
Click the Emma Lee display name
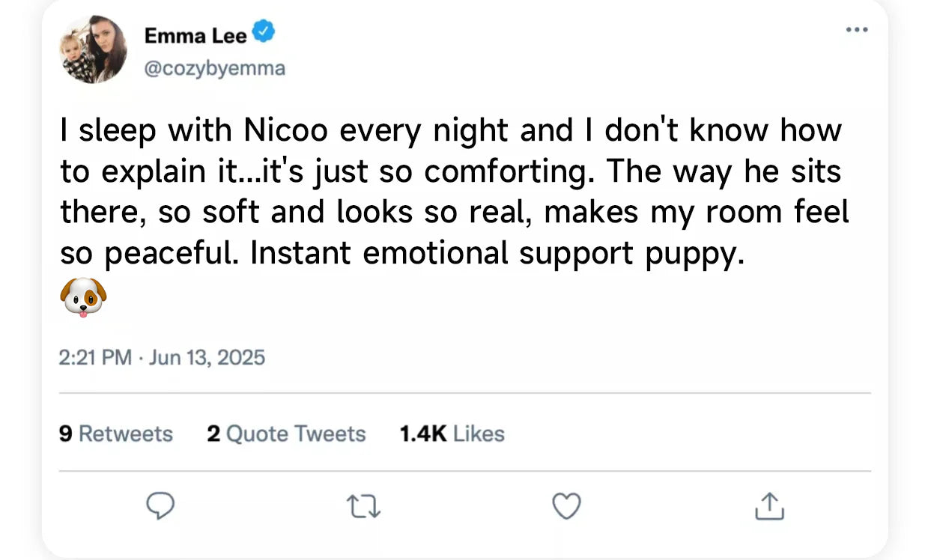195,34
